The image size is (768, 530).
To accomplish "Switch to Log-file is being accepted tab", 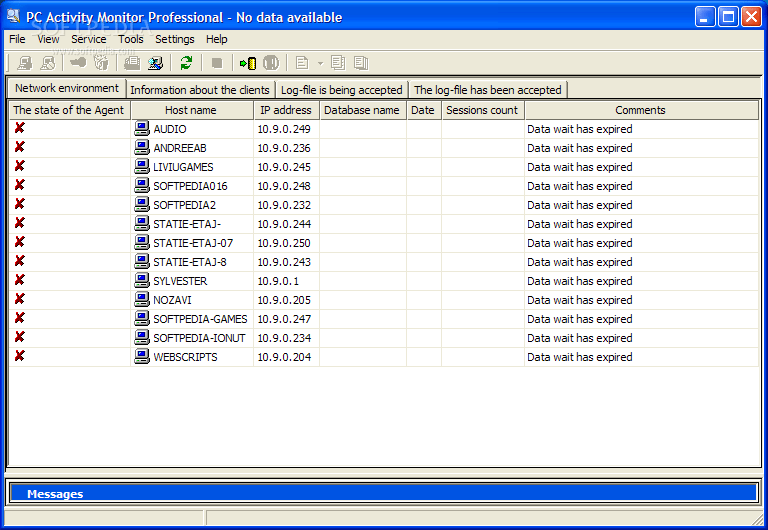I will [341, 90].
